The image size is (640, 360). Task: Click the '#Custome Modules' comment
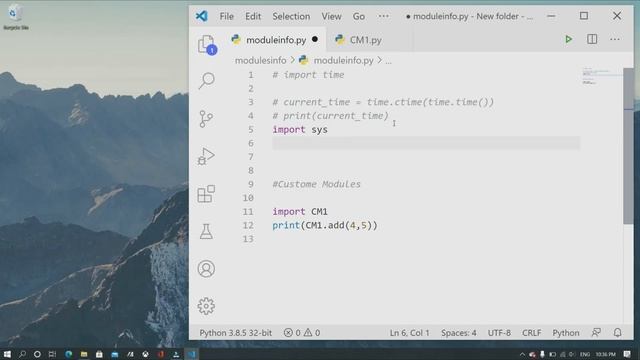click(x=316, y=184)
